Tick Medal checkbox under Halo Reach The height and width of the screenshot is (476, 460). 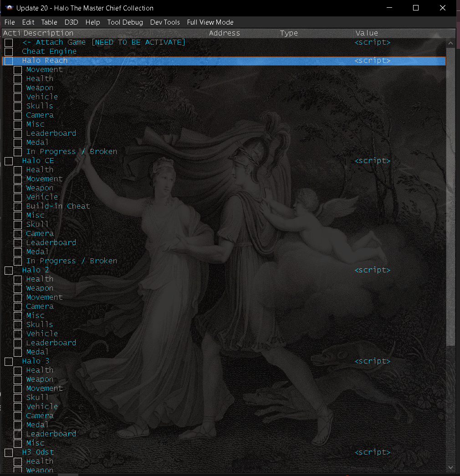(18, 143)
